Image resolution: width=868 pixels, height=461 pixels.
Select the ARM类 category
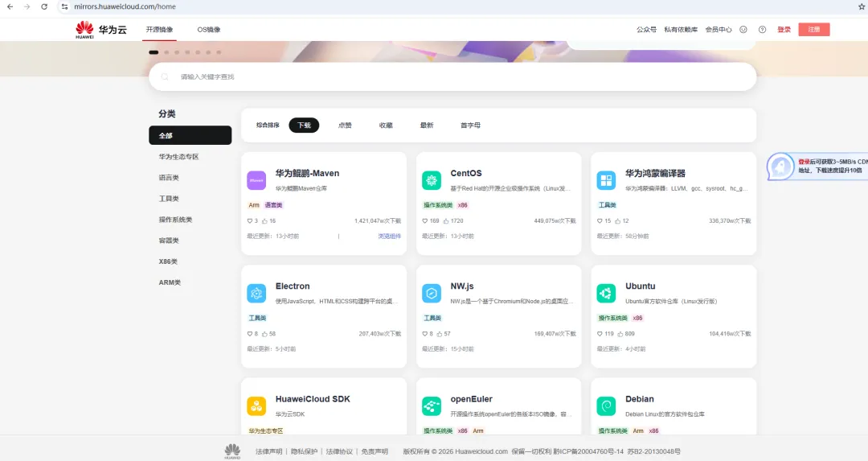170,282
